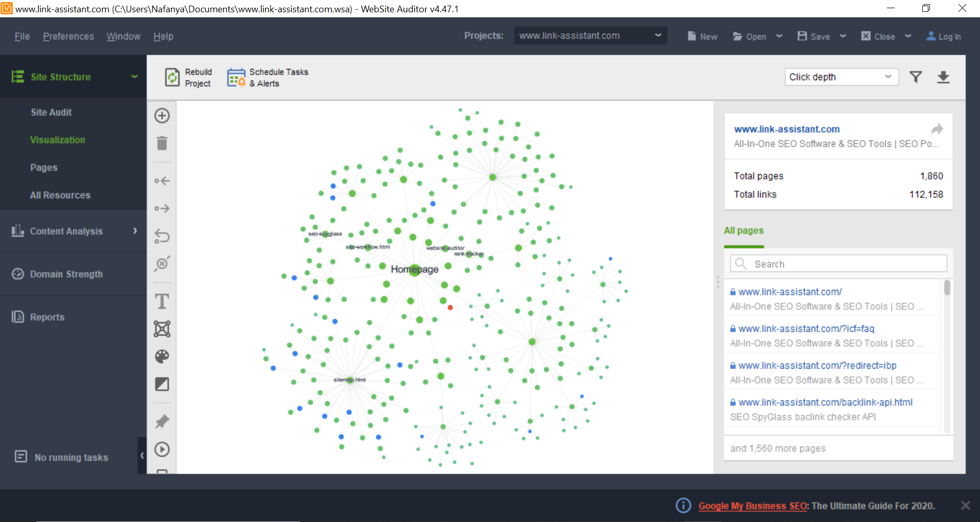980x522 pixels.
Task: Expand the Open button dropdown arrow
Action: (x=779, y=36)
